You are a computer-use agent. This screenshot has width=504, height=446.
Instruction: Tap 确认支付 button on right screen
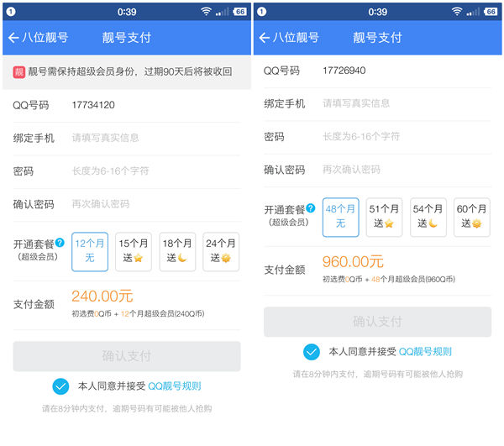coord(377,322)
